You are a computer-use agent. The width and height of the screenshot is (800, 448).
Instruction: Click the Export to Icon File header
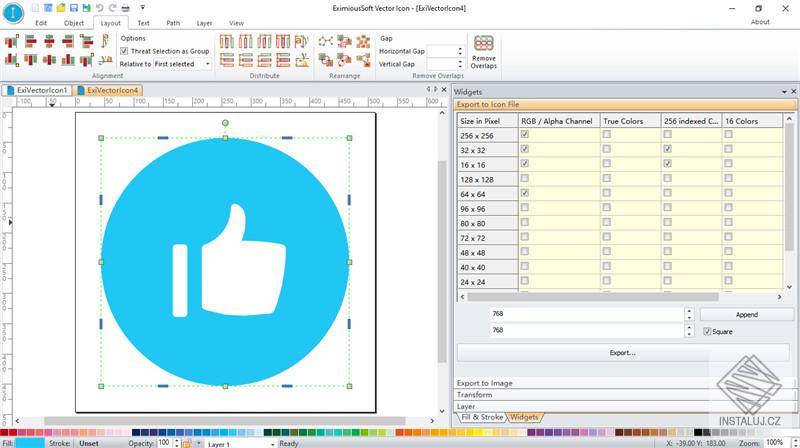(x=624, y=104)
